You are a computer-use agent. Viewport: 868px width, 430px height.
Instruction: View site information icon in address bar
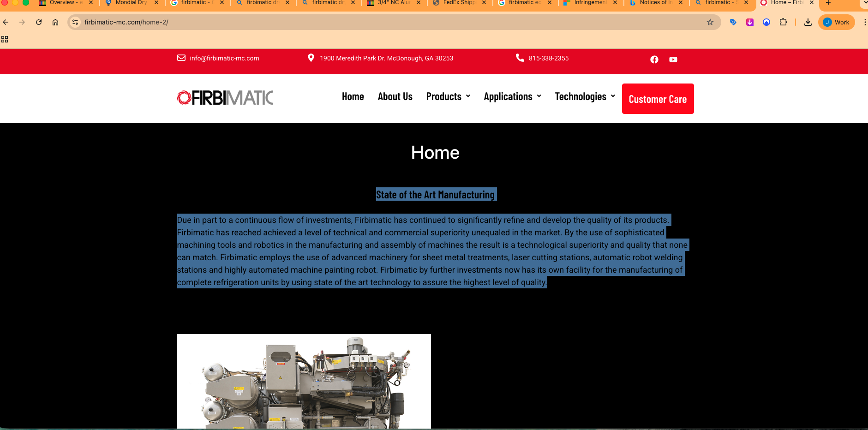point(76,22)
